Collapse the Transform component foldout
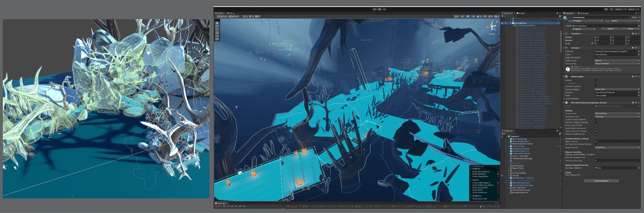This screenshot has height=213, width=644. click(564, 33)
